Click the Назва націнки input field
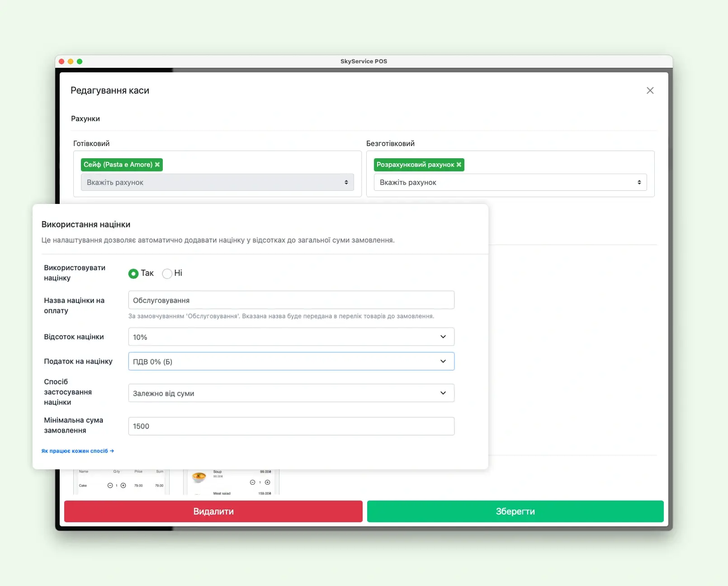The width and height of the screenshot is (728, 586). coord(291,300)
